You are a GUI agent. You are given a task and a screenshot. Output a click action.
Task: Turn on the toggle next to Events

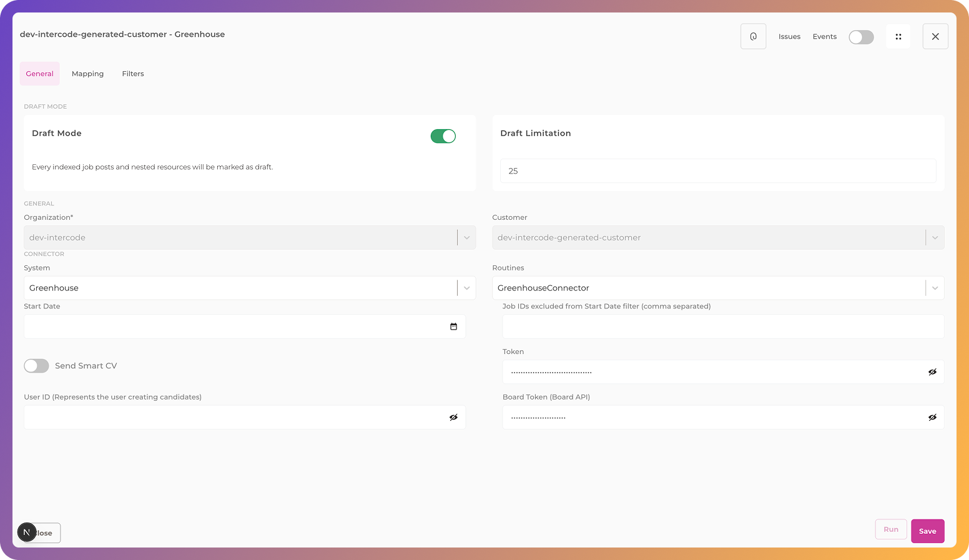[x=861, y=37]
